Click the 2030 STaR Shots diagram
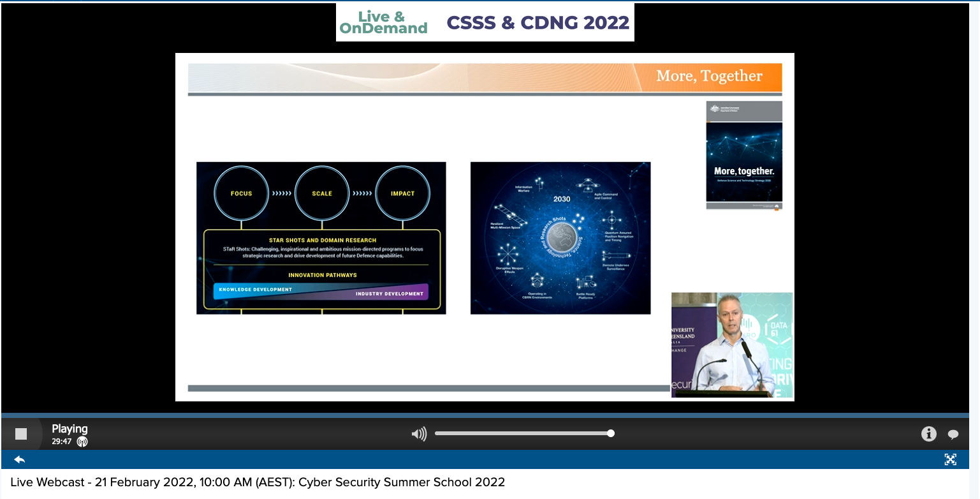Image resolution: width=980 pixels, height=499 pixels. point(560,238)
